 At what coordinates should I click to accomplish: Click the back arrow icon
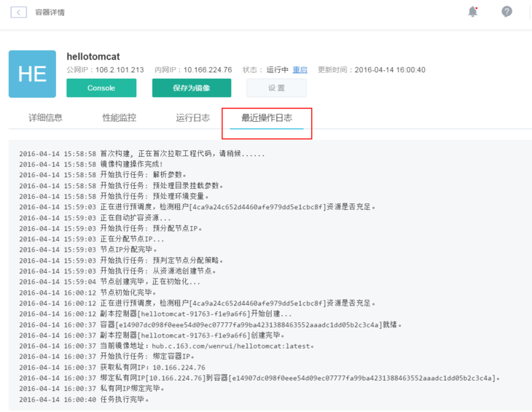(x=18, y=12)
